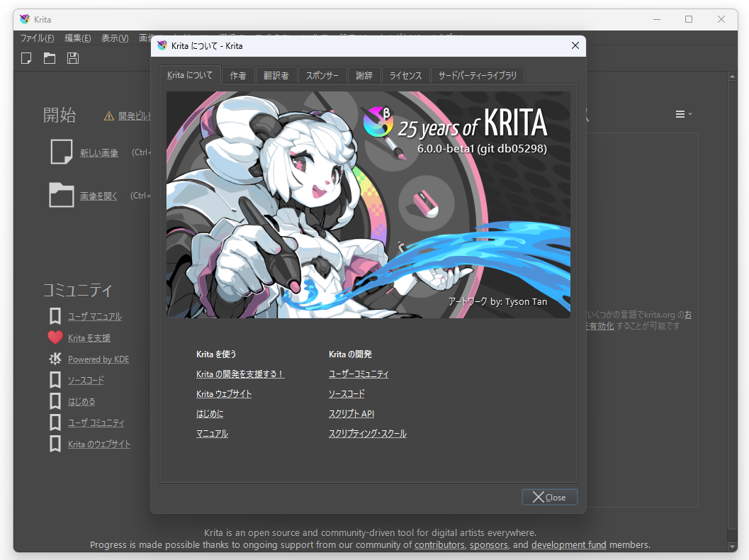The image size is (749, 560).
Task: Click the development fund link at the bottom
Action: pos(568,544)
